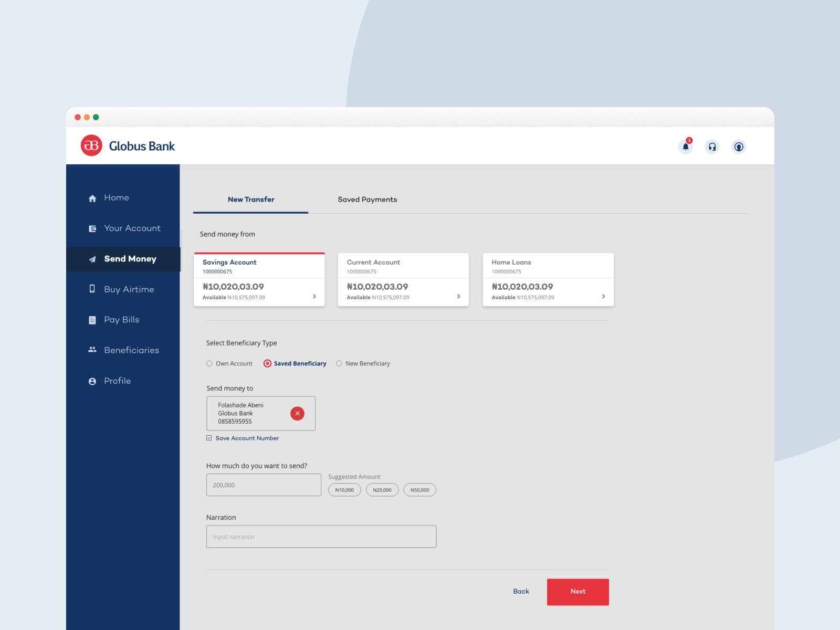Expand the Home Loans card chevron
This screenshot has width=840, height=630.
[x=603, y=297]
